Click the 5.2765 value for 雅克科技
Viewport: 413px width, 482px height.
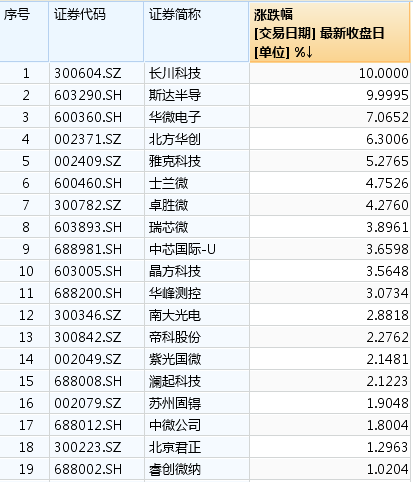[387, 161]
